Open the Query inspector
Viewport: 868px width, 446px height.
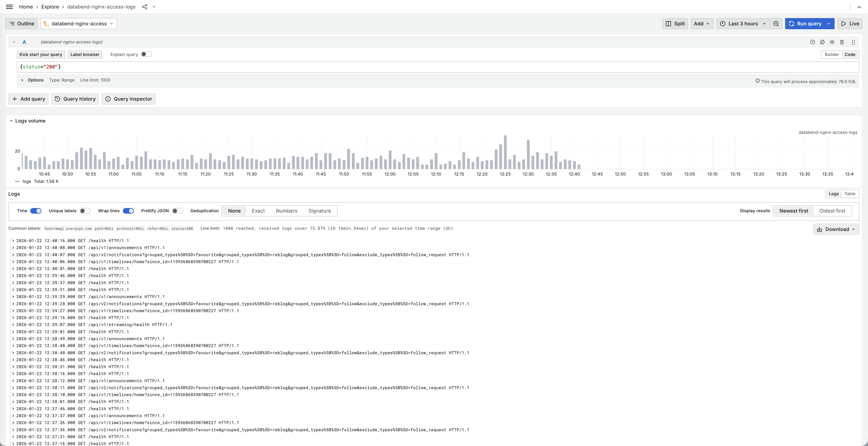pos(128,99)
